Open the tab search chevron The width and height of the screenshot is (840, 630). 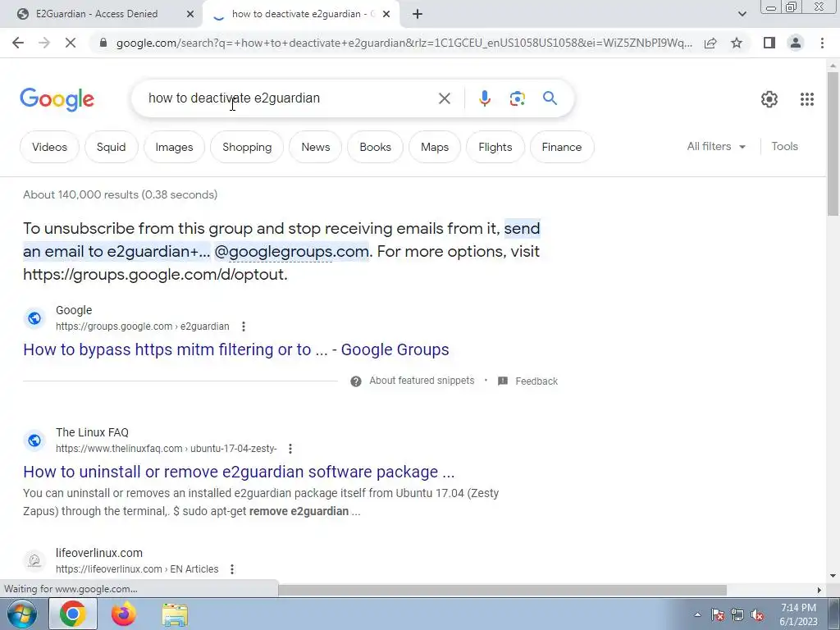pyautogui.click(x=742, y=14)
